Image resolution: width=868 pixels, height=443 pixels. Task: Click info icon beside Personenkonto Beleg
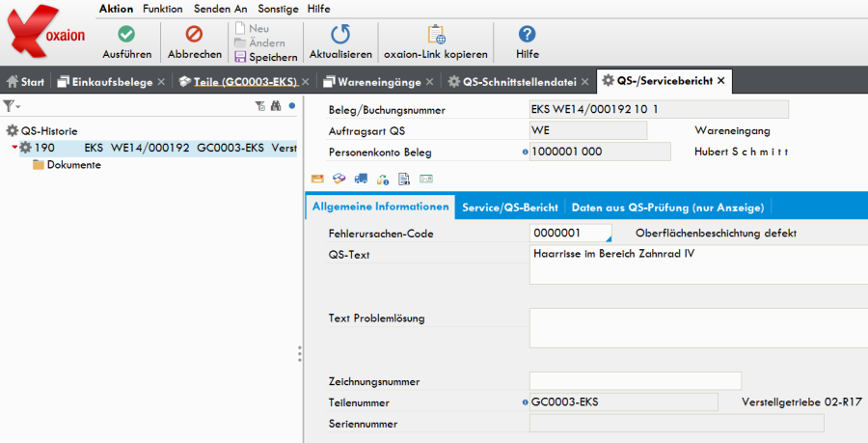[x=525, y=152]
